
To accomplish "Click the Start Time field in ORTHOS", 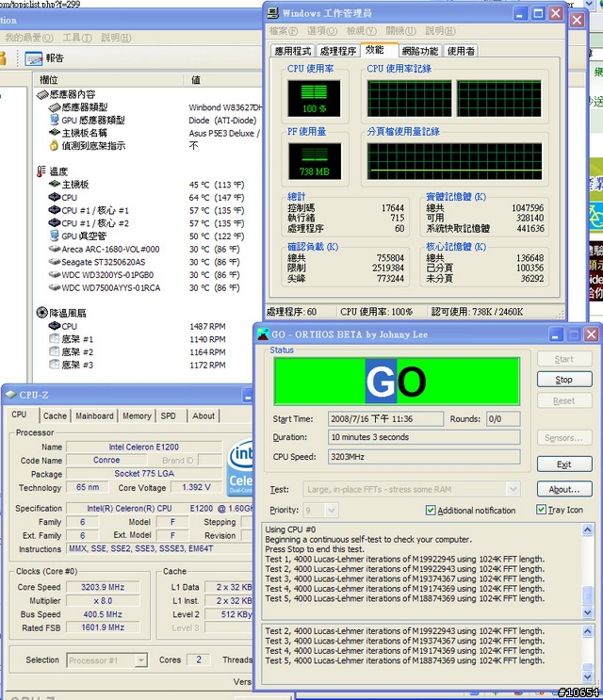I will [385, 418].
